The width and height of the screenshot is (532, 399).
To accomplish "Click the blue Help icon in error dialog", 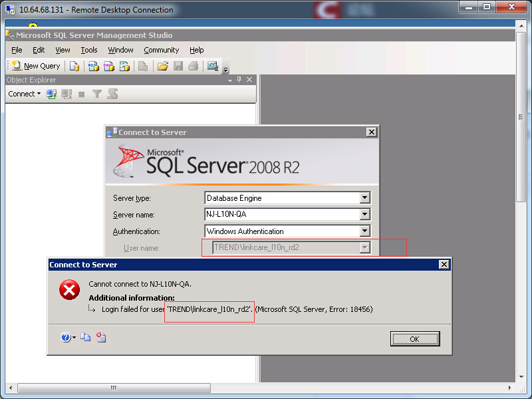I will (x=65, y=337).
